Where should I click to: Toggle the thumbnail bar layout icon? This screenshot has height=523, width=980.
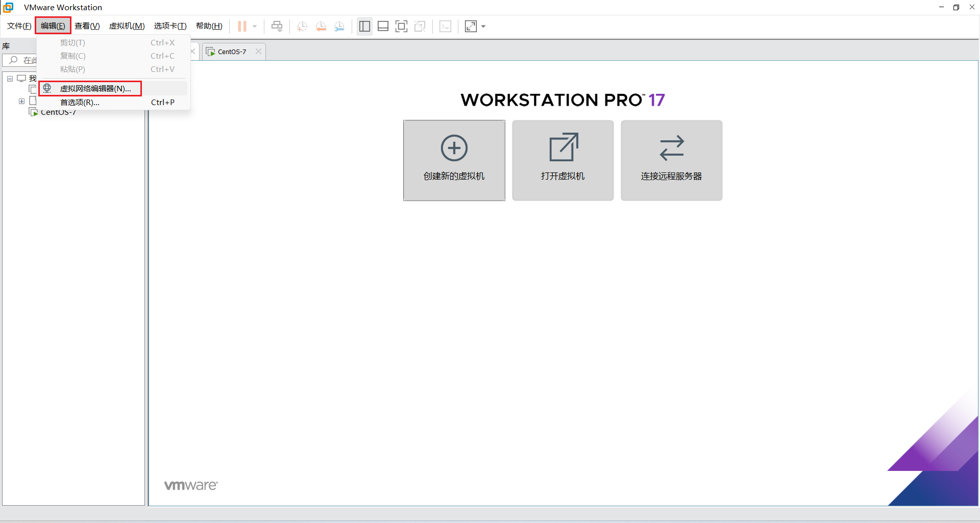[x=383, y=26]
